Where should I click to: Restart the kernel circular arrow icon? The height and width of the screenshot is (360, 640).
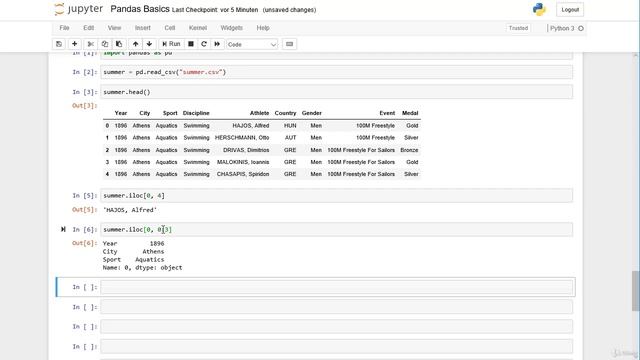pos(204,44)
